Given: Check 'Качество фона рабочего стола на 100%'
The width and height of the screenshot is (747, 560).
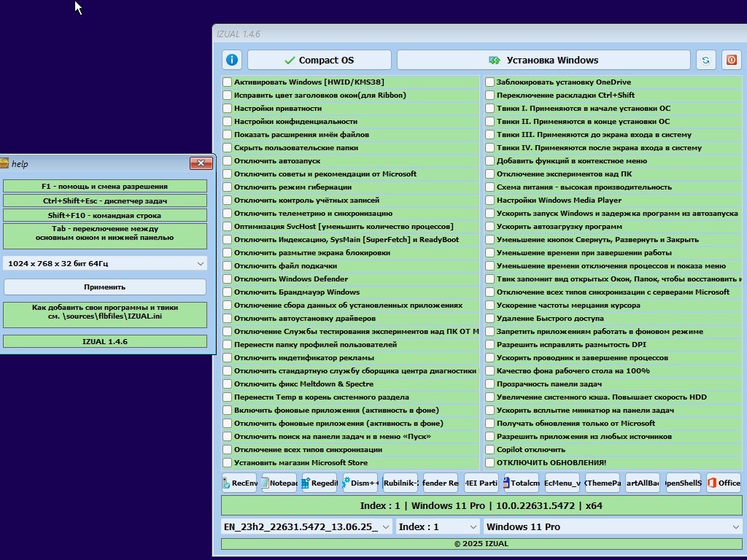Looking at the screenshot, I should [x=489, y=371].
